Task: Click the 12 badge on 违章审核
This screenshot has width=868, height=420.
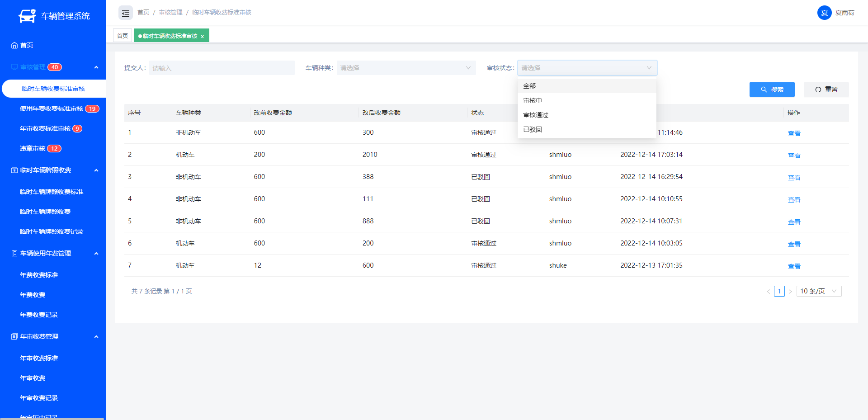Action: 54,149
